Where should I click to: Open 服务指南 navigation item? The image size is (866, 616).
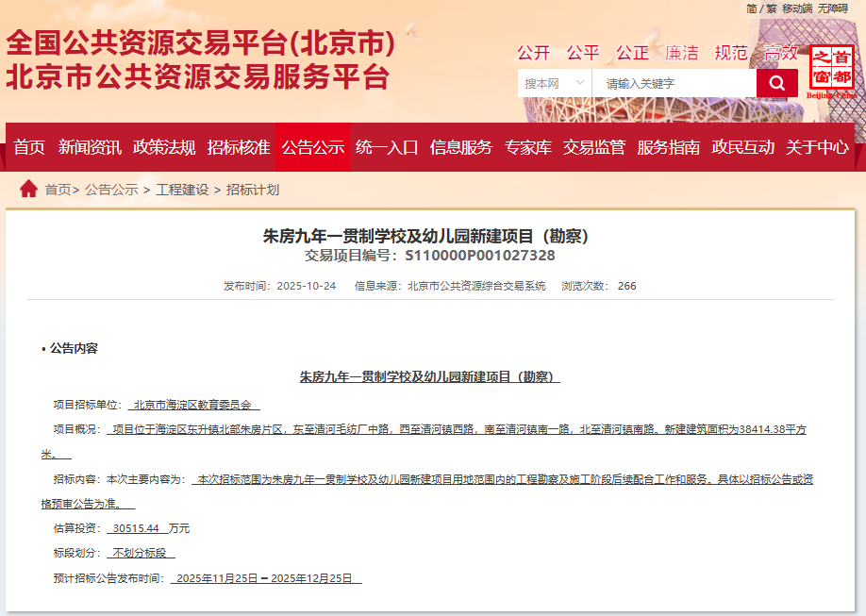[x=669, y=147]
